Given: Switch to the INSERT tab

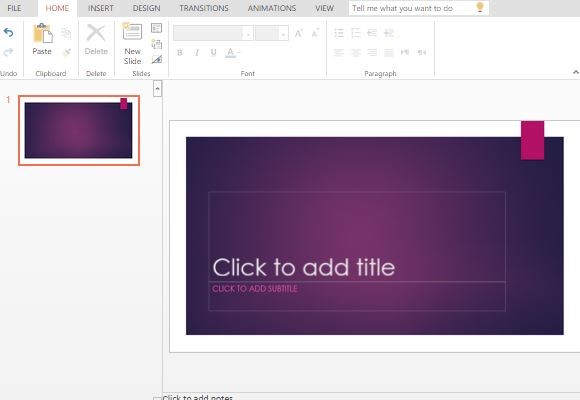Looking at the screenshot, I should [101, 8].
